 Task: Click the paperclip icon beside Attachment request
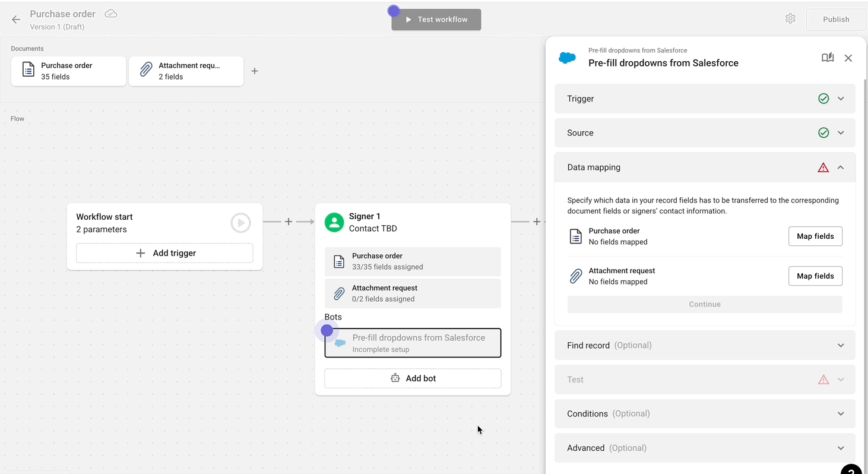point(575,276)
